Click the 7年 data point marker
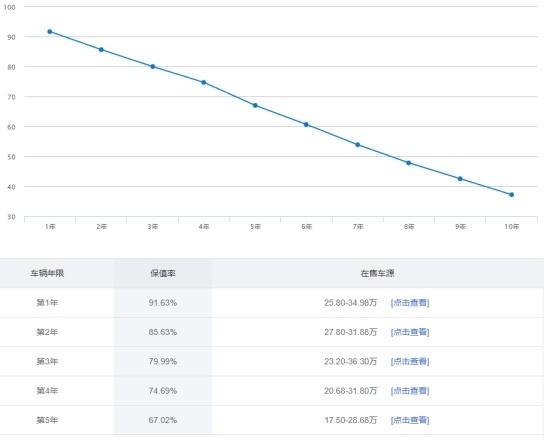The image size is (553, 441). point(358,145)
